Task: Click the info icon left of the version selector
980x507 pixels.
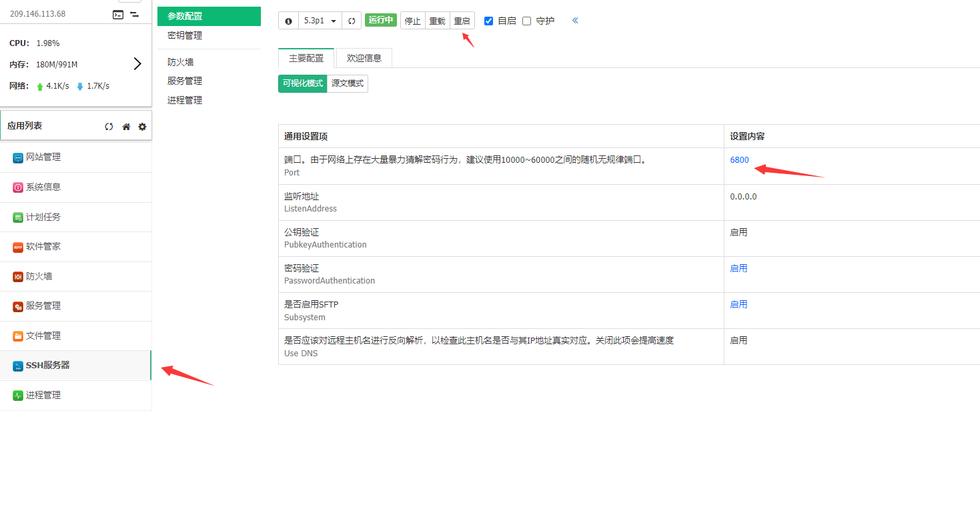Action: 288,20
